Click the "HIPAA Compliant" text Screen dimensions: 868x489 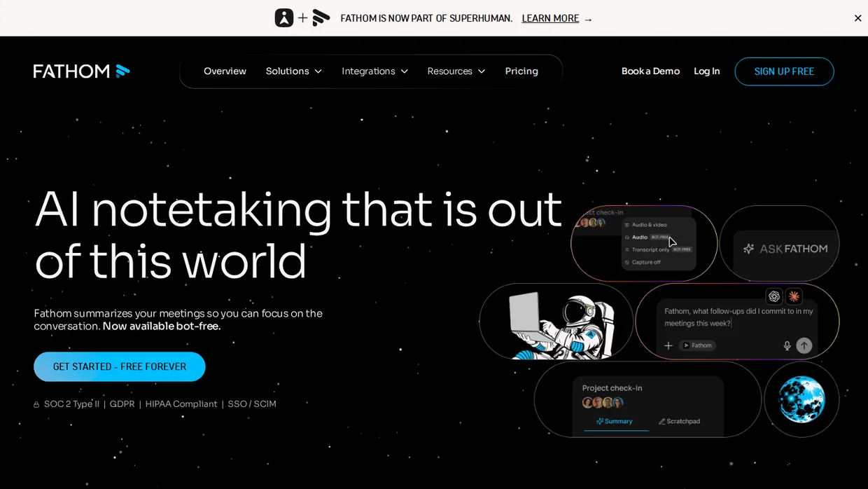[x=181, y=404]
